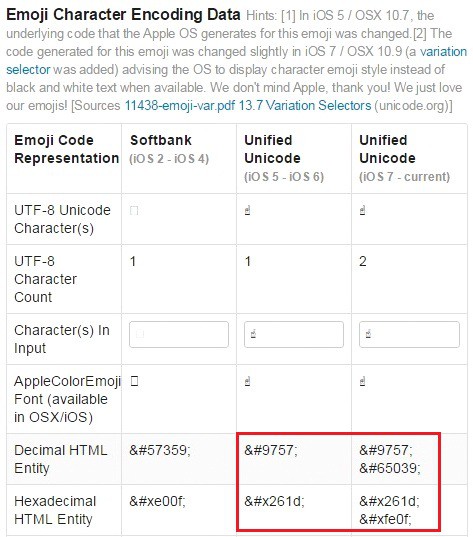Click the Emoji Character Encoding Data heading

coord(123,14)
